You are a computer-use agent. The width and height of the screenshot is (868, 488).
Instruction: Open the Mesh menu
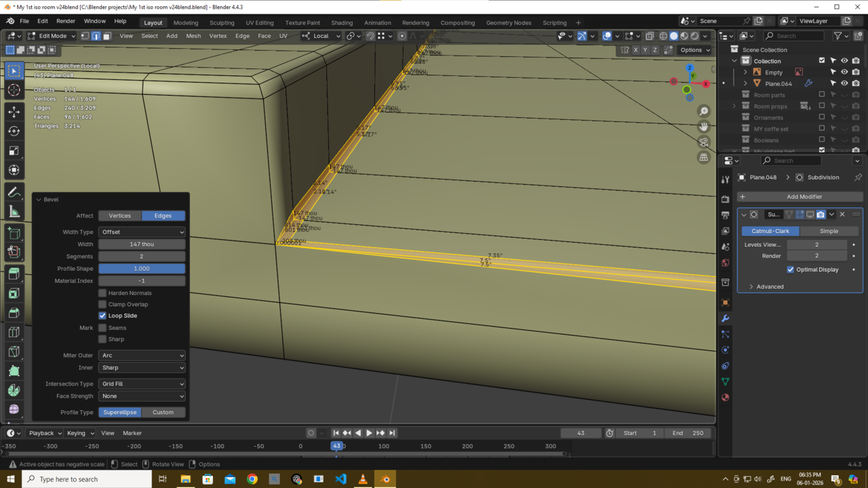click(x=193, y=36)
